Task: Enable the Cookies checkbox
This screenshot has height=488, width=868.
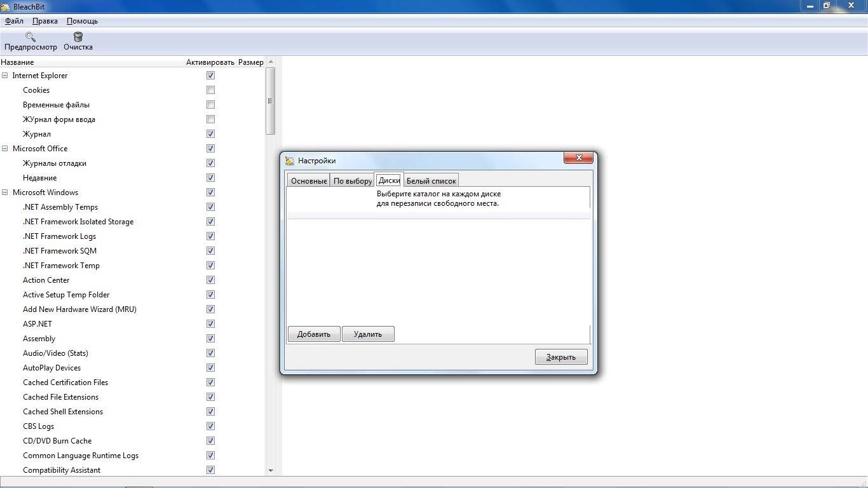Action: (210, 90)
